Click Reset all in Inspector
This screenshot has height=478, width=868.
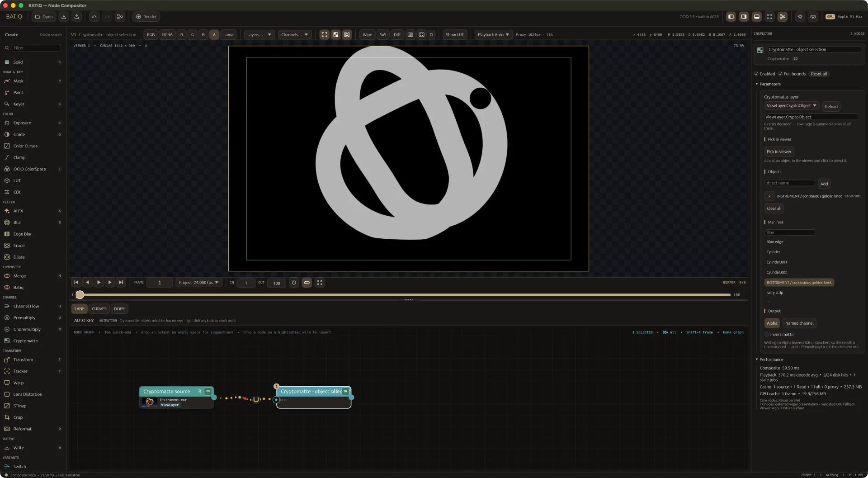[819, 74]
